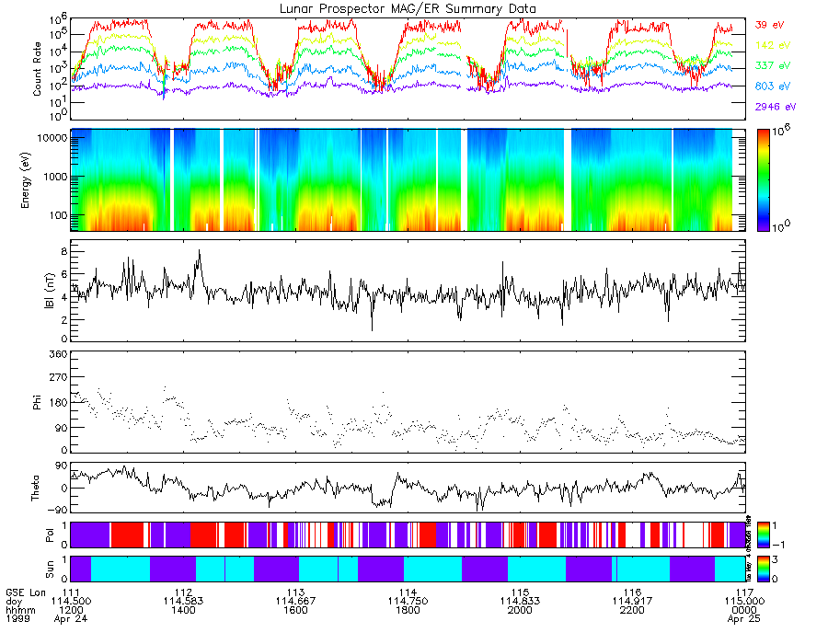
Task: Select the '803 eV' legend label
Action: click(773, 86)
